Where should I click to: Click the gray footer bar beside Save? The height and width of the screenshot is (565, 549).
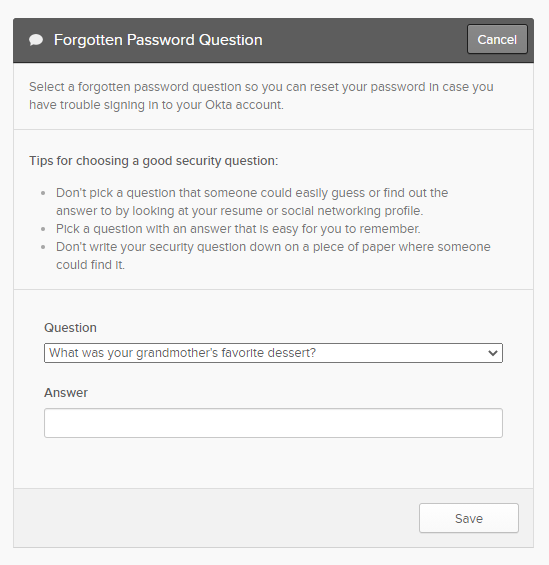[x=216, y=518]
